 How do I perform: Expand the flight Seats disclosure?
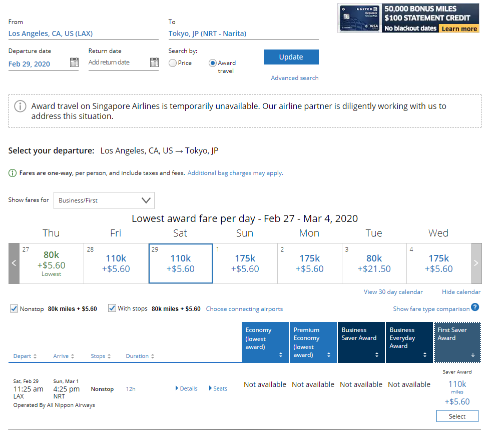(x=218, y=388)
